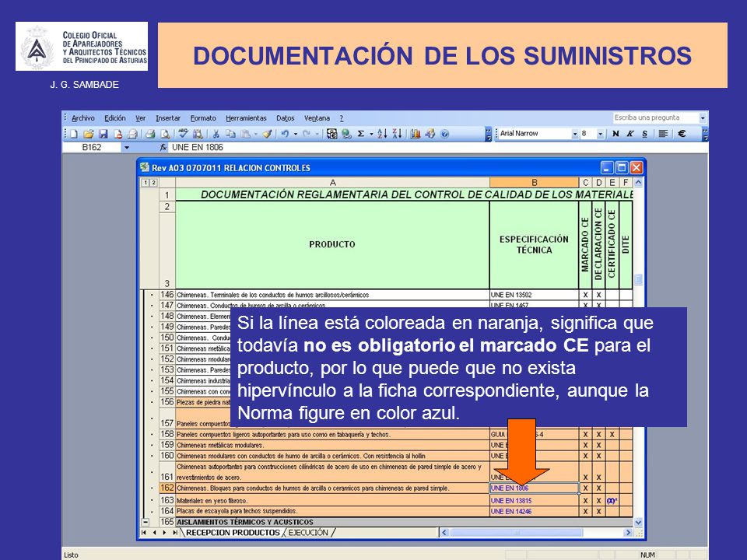Toggle underline (S) formatting
Viewport: 747px width, 560px height.
(644, 134)
